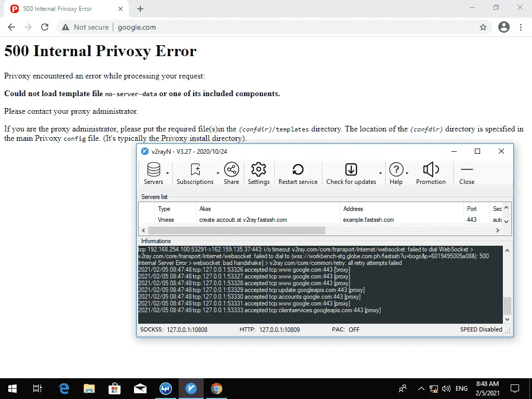Screen dimensions: 532x399
Task: Click servers list horizontal scrollbar thumb
Action: coord(236,230)
